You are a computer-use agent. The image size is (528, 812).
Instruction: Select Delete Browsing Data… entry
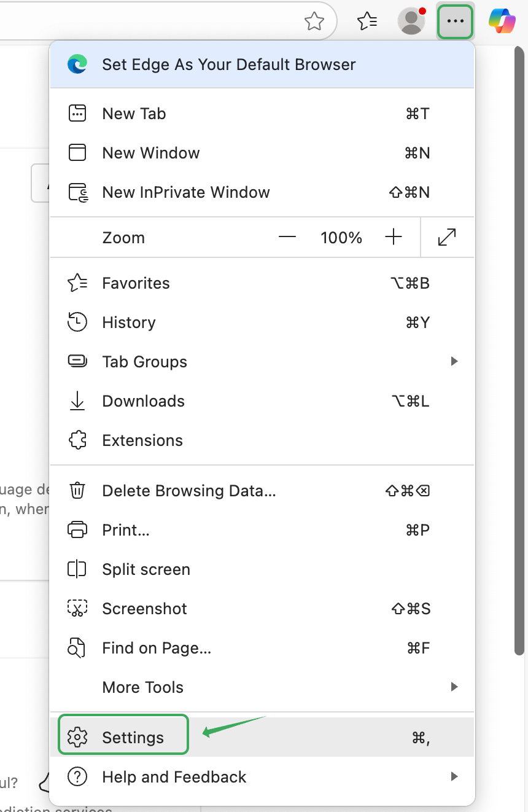(262, 491)
